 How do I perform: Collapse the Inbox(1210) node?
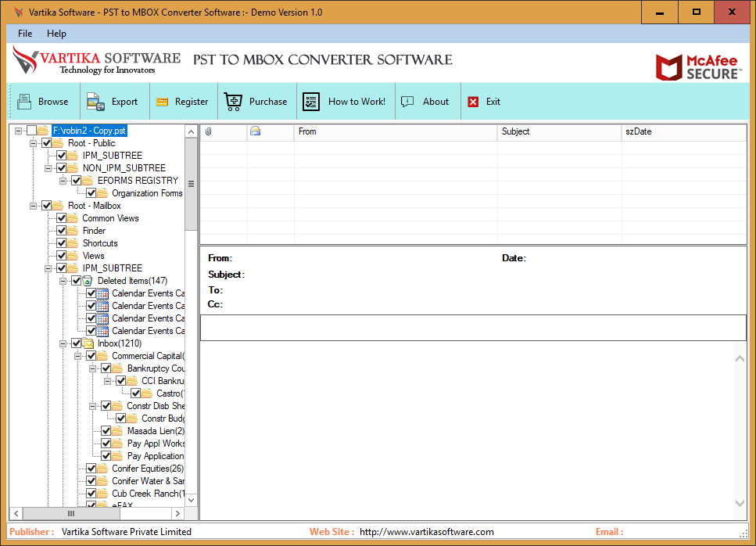[63, 343]
